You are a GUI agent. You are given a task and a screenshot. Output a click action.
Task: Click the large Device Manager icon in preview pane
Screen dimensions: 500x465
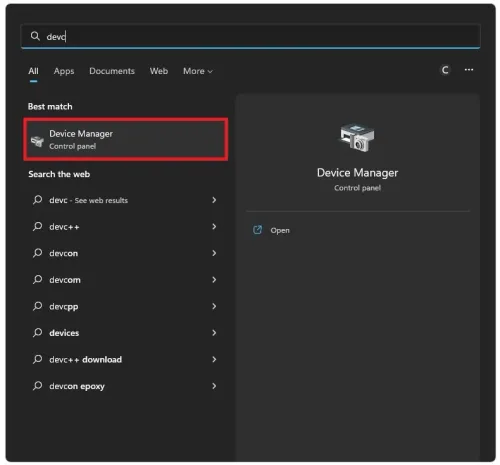point(357,138)
